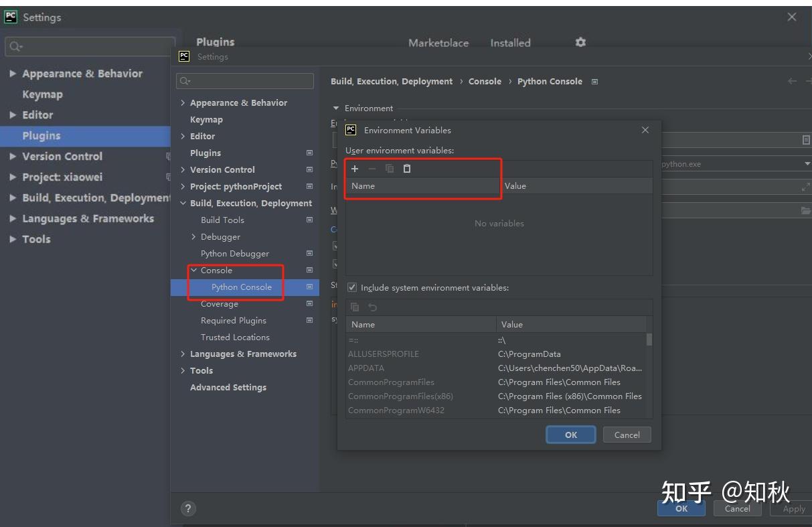This screenshot has height=527, width=812.
Task: Click the project icon next to Plugins row
Action: point(309,153)
